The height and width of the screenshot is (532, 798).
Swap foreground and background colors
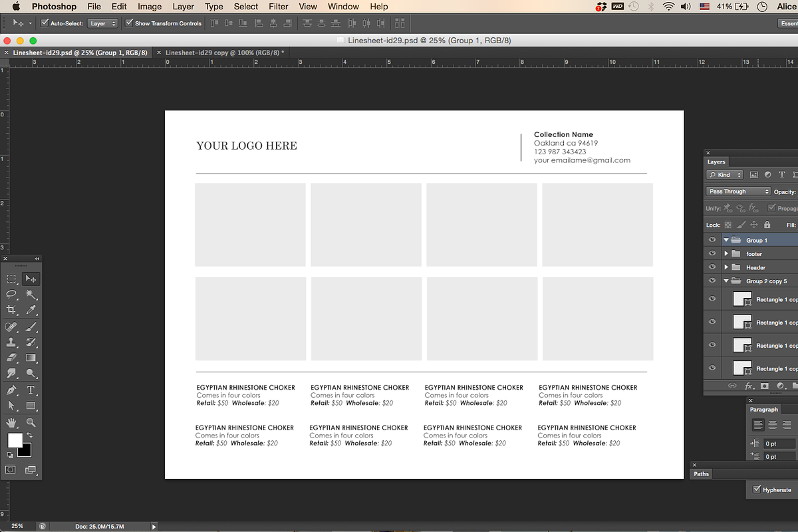point(29,436)
